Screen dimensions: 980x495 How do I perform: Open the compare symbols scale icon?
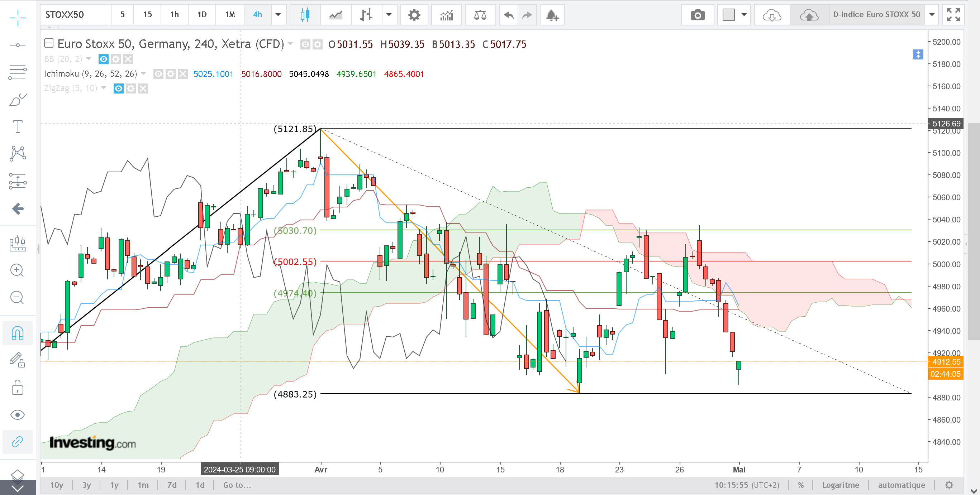480,15
